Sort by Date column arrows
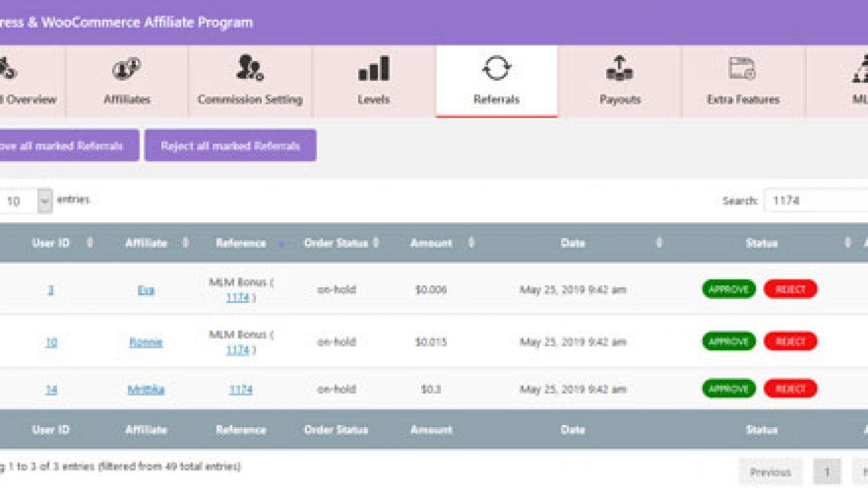 coord(658,243)
